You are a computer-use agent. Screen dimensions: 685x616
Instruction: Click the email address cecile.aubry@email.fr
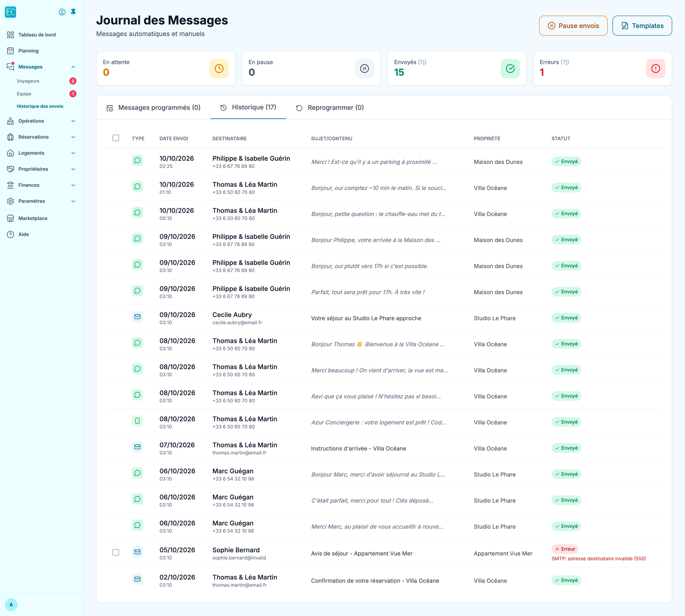237,323
